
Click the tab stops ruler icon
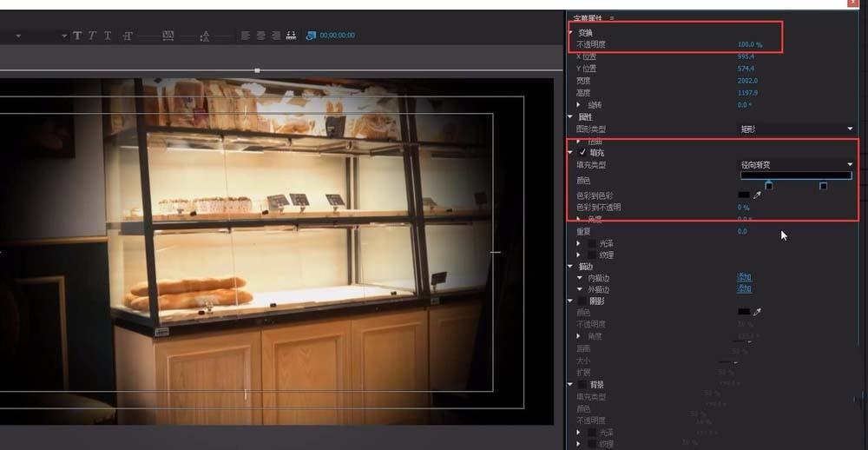tap(291, 36)
